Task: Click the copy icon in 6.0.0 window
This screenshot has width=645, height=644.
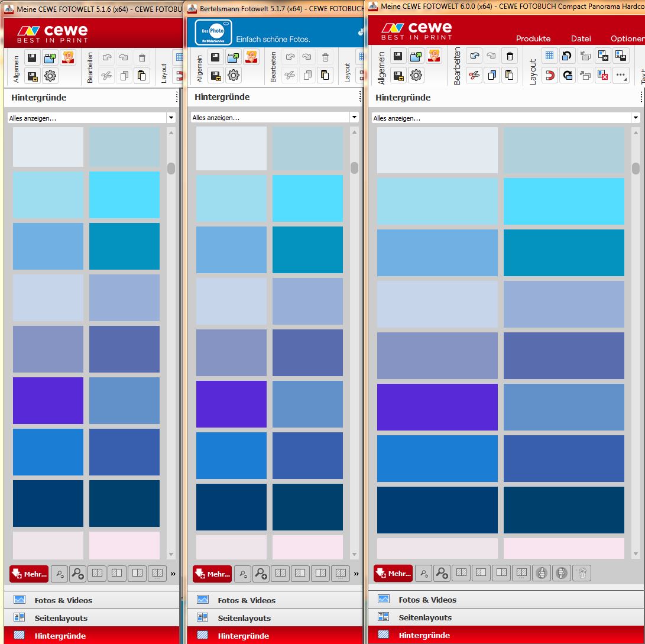Action: [492, 75]
